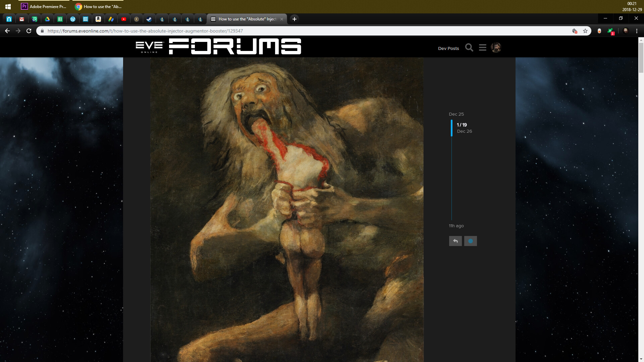The height and width of the screenshot is (362, 644).
Task: Open the Chrome profile avatar menu
Action: coord(626,31)
